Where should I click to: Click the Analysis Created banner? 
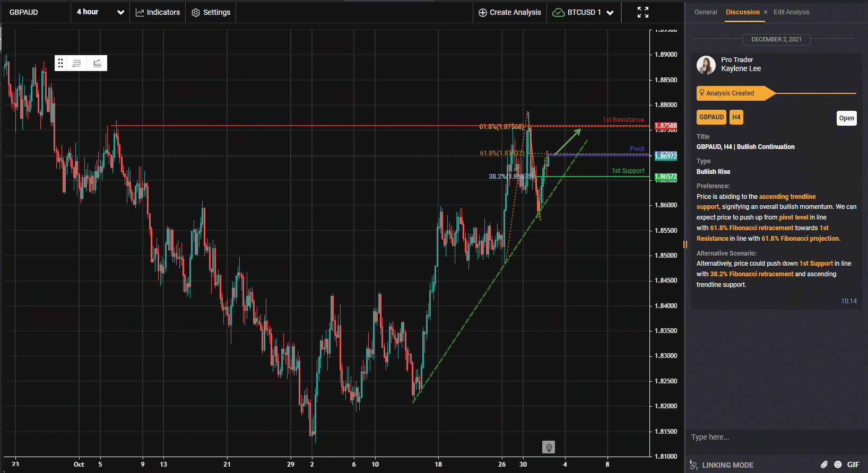[735, 93]
